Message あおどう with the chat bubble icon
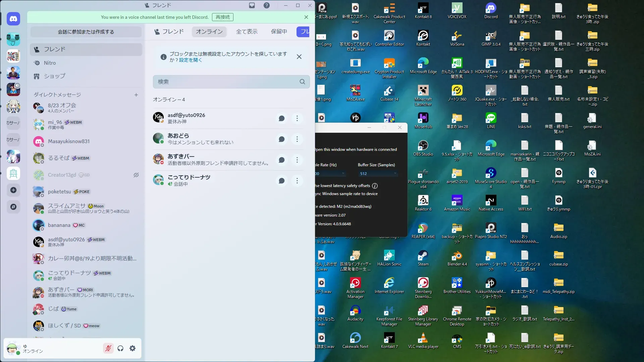 click(x=282, y=139)
